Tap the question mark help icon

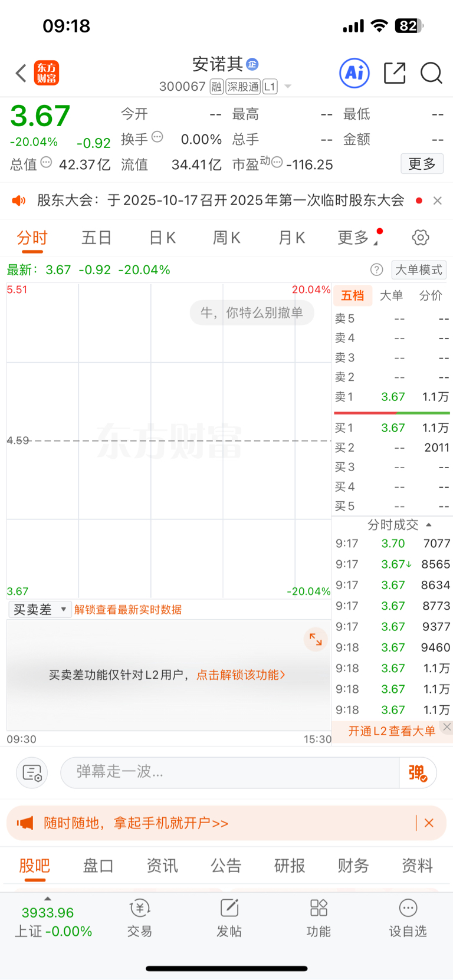376,269
